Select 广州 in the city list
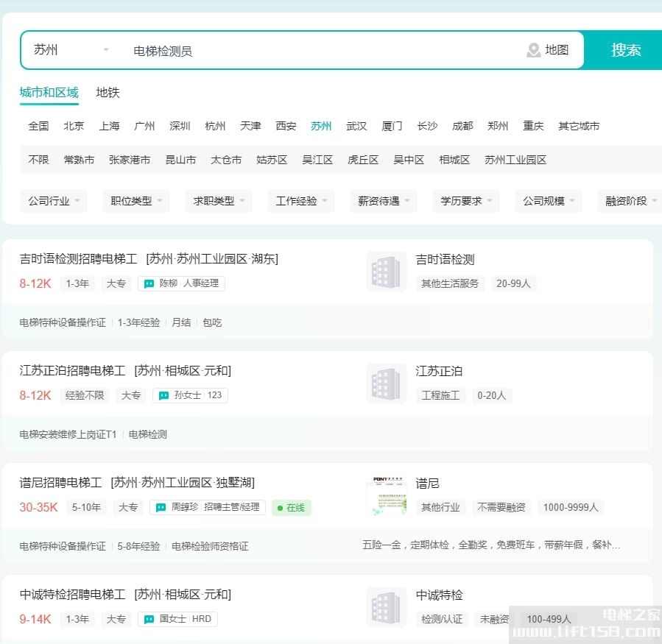 click(144, 126)
